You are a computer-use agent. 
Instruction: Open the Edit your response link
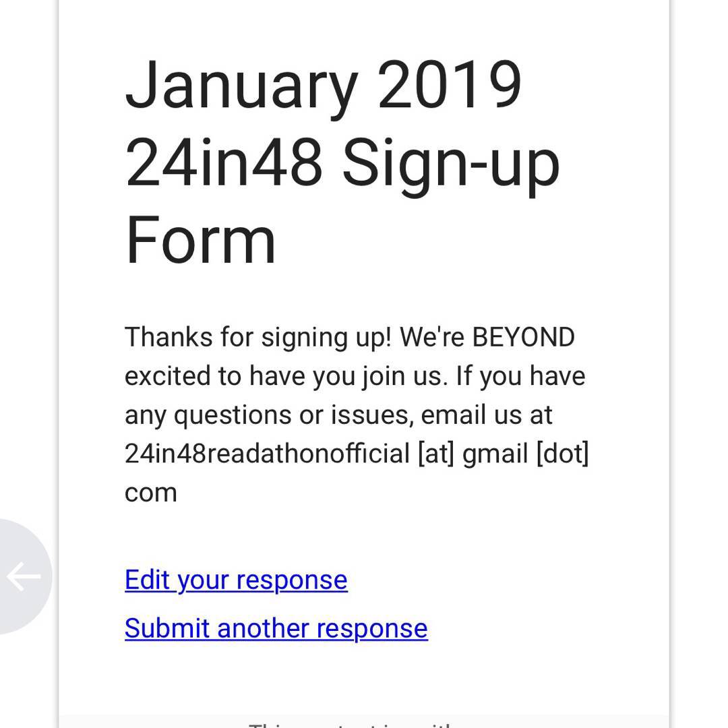pos(236,580)
